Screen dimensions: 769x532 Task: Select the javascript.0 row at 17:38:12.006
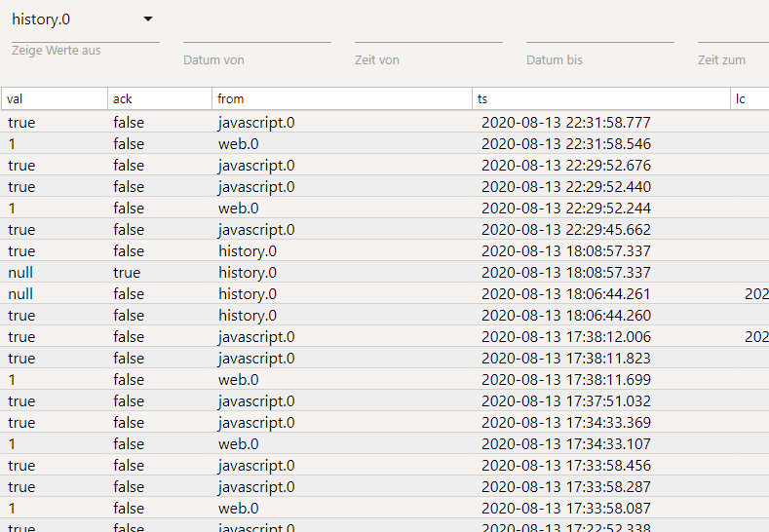coord(255,336)
